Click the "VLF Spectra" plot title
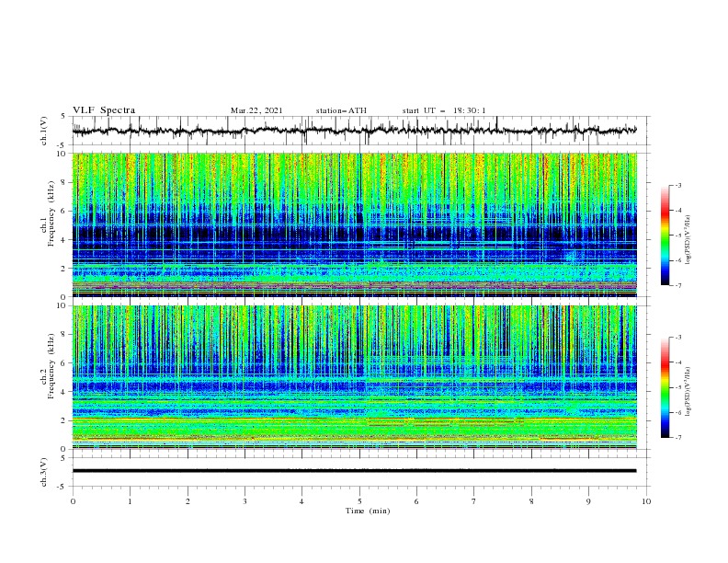The width and height of the screenshot is (728, 563). pyautogui.click(x=104, y=110)
